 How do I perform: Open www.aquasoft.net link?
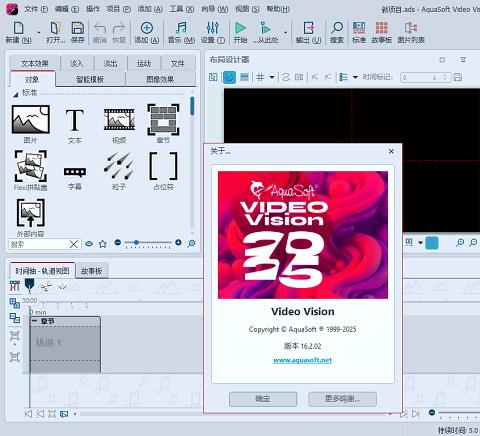click(x=302, y=360)
